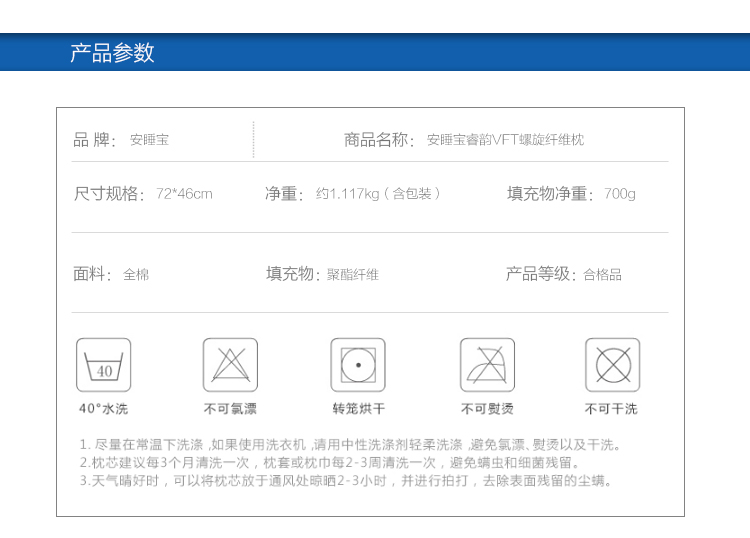Click the 填充物净重 label
Image resolution: width=750 pixels, height=538 pixels.
point(550,194)
